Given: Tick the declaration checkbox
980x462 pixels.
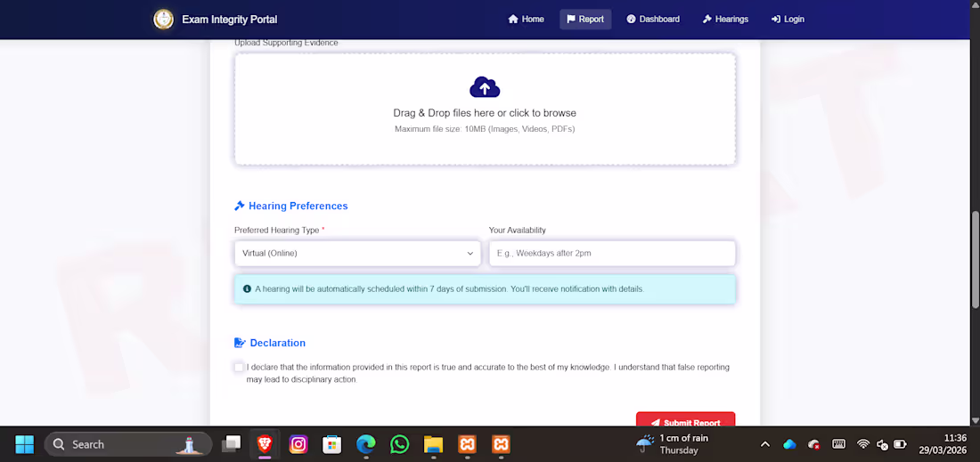Looking at the screenshot, I should [239, 367].
